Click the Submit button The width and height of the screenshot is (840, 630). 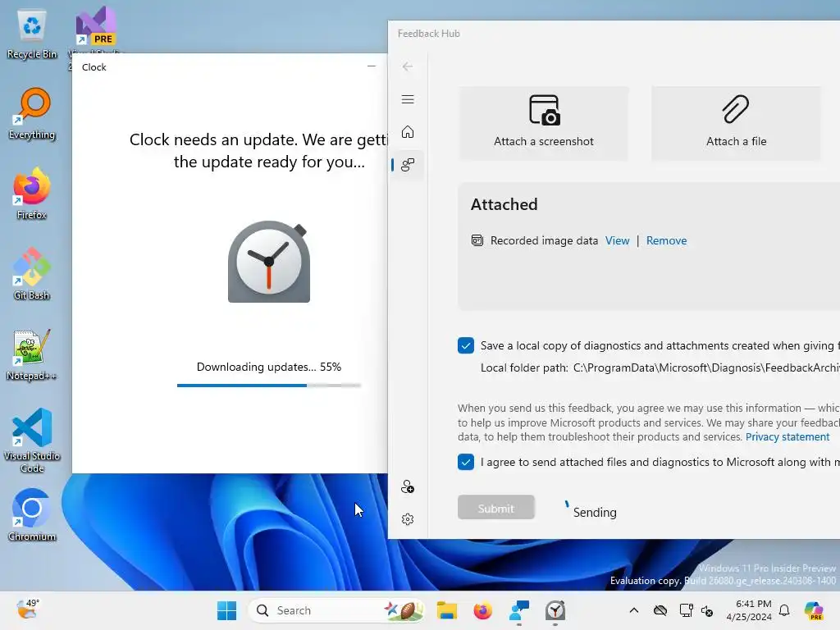(x=496, y=508)
